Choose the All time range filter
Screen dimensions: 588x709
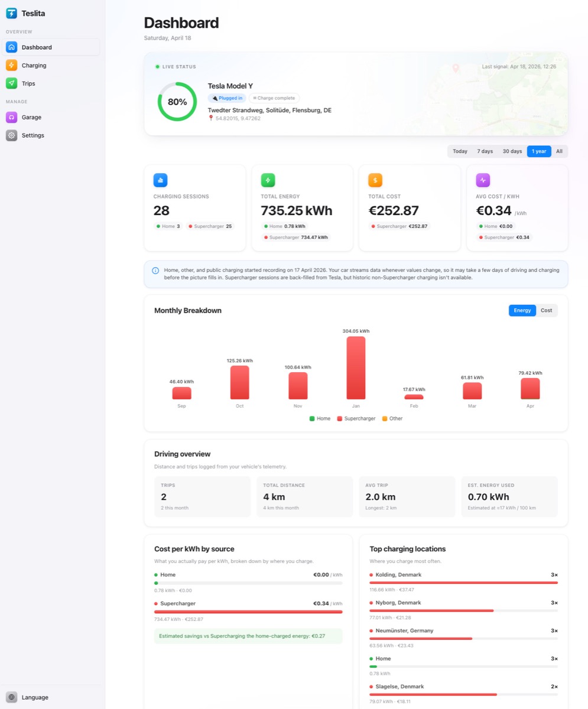tap(559, 151)
